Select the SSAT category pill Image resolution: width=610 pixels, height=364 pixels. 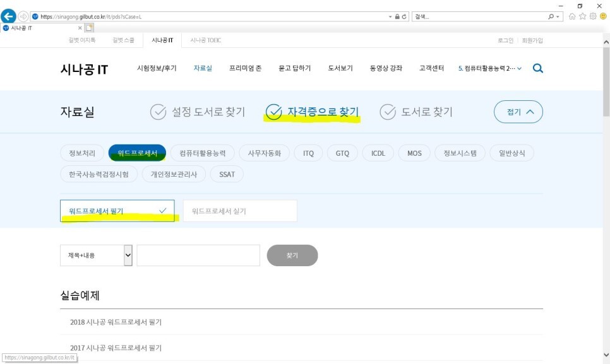tap(227, 174)
